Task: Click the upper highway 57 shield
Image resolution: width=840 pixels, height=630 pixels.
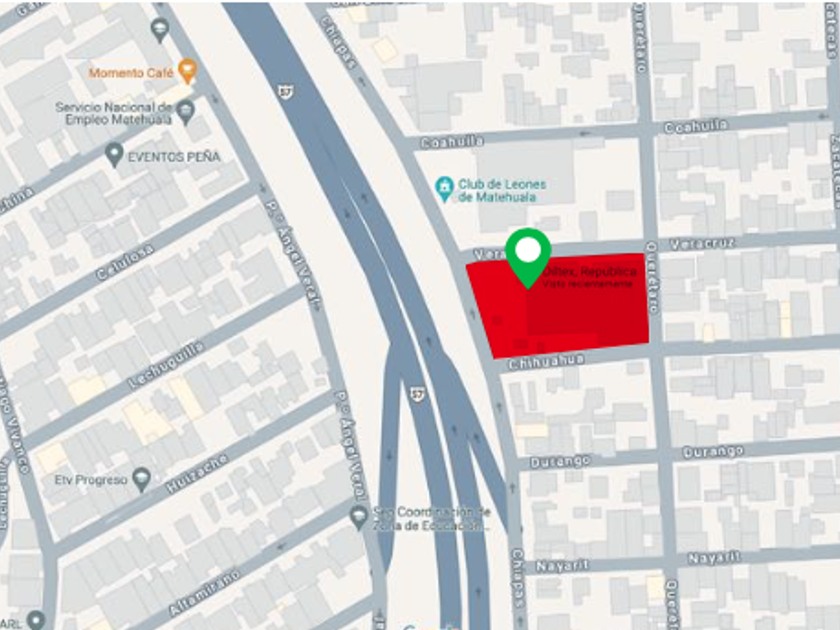Action: tap(287, 92)
